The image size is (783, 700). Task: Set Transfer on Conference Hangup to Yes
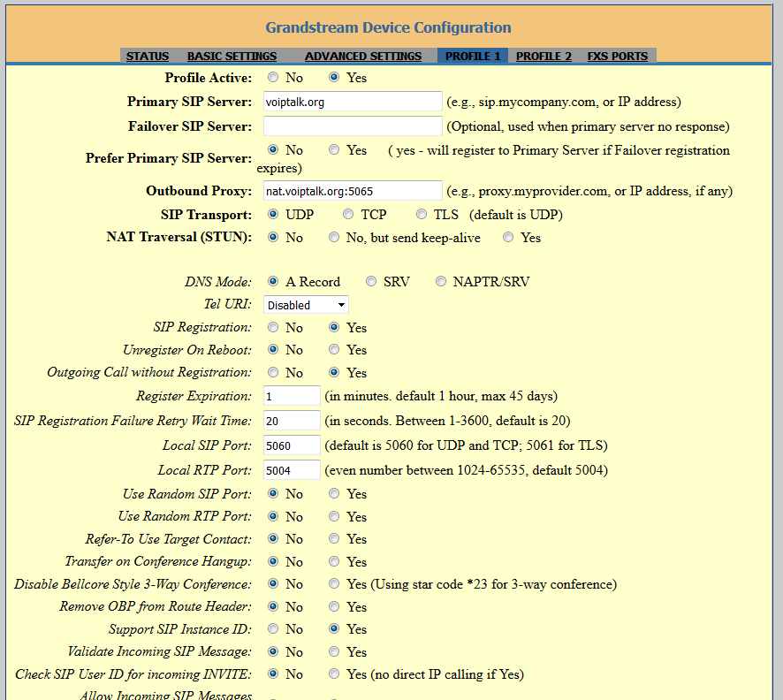(334, 561)
